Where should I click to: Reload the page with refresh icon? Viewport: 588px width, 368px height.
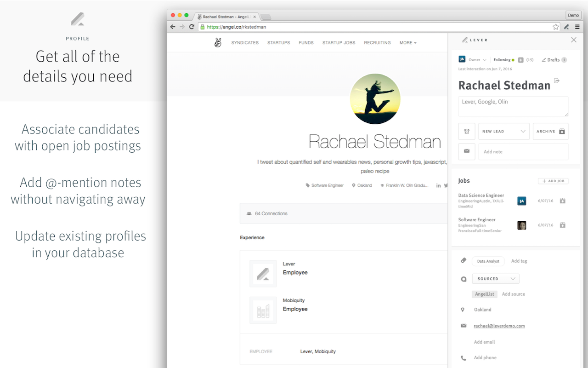(192, 27)
